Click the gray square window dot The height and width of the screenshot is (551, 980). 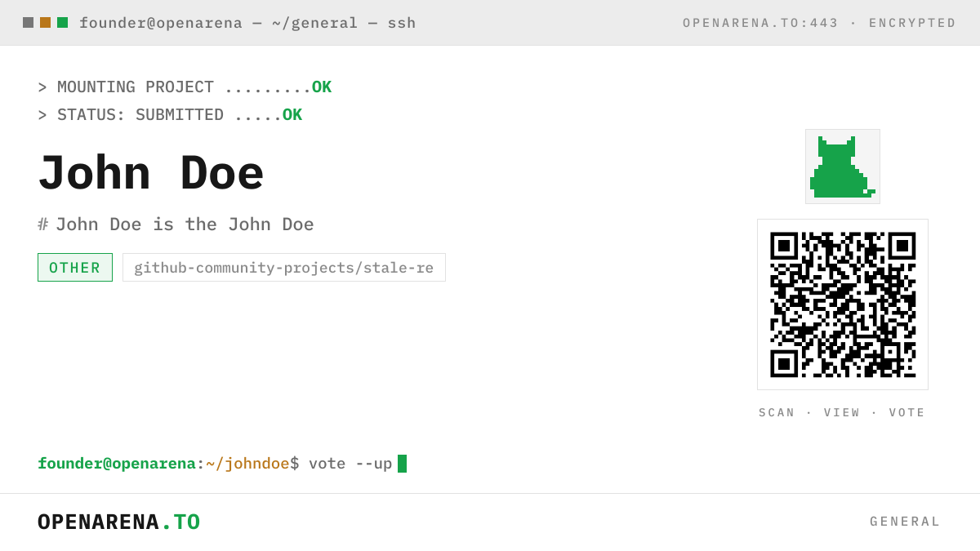pos(28,23)
